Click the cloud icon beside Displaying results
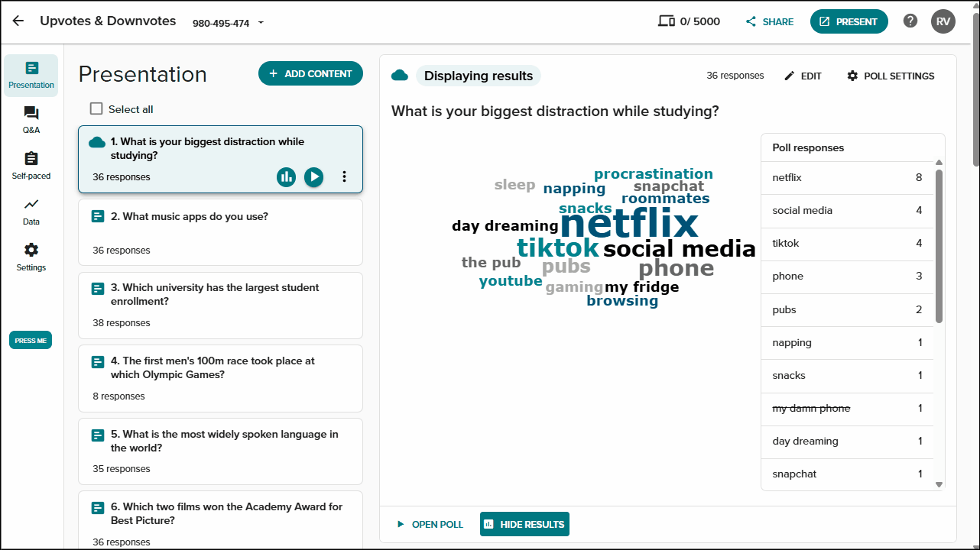 400,76
